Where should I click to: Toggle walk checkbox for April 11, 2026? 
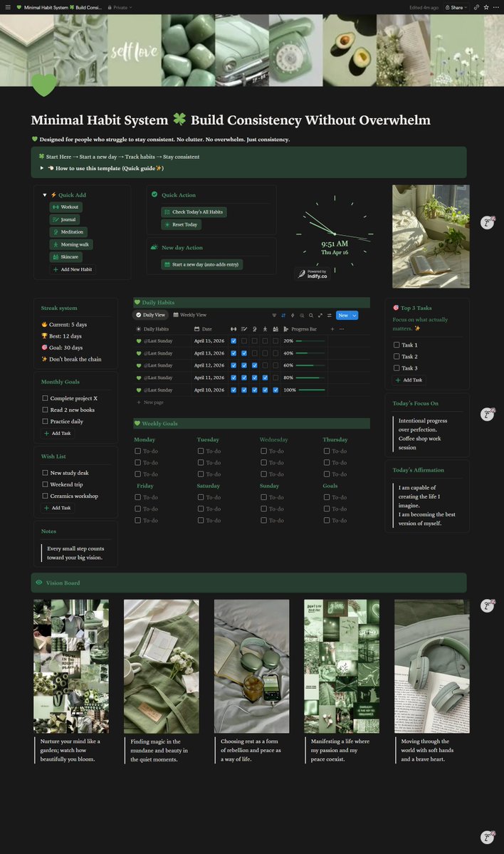click(x=265, y=377)
